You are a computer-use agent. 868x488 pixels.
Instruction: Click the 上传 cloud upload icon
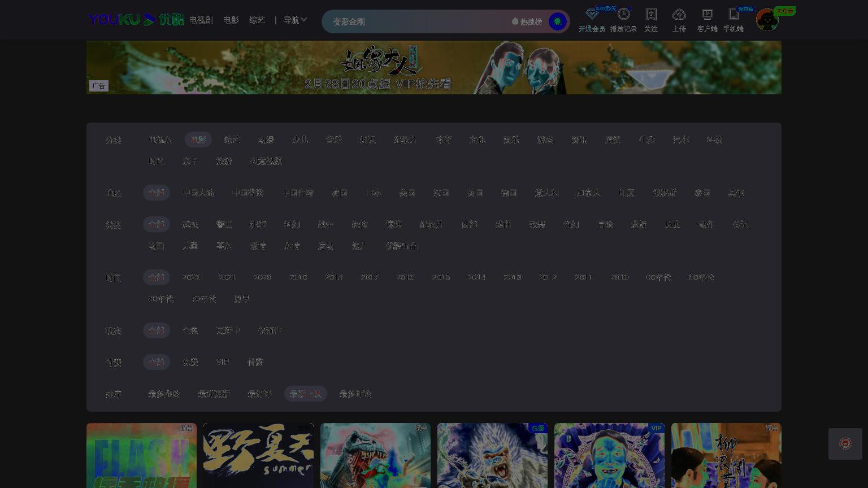coord(679,14)
